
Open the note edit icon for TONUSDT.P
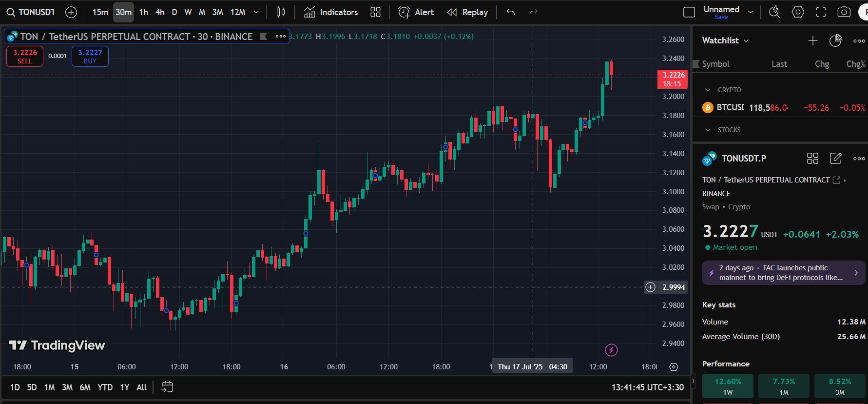click(x=836, y=158)
